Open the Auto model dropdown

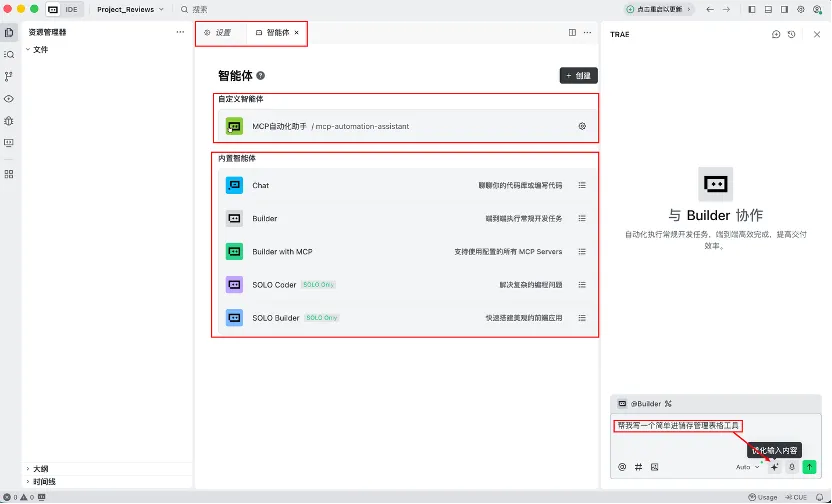click(x=748, y=467)
